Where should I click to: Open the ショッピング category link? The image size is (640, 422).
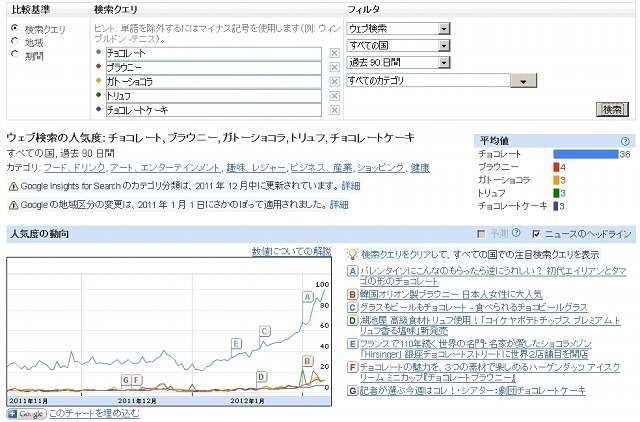[382, 168]
